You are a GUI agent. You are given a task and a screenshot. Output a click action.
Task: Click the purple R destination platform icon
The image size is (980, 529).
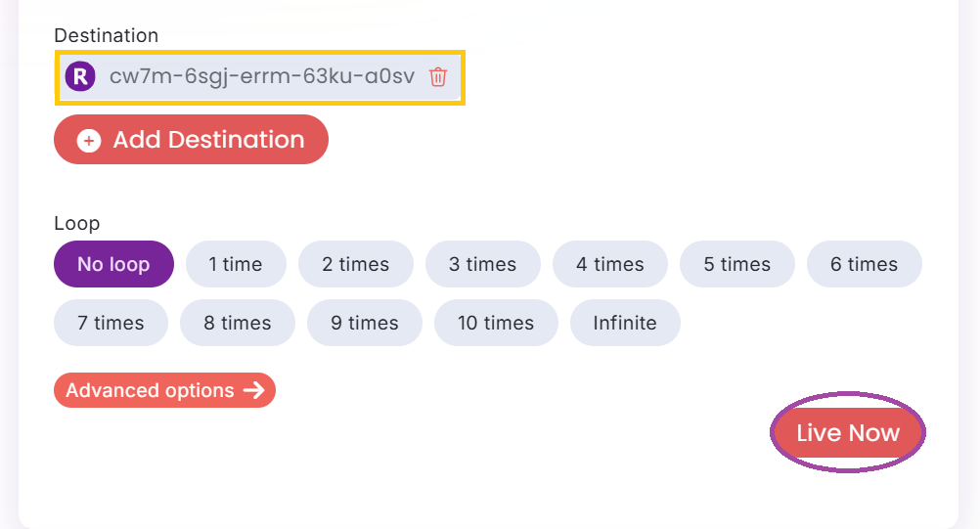tap(79, 76)
